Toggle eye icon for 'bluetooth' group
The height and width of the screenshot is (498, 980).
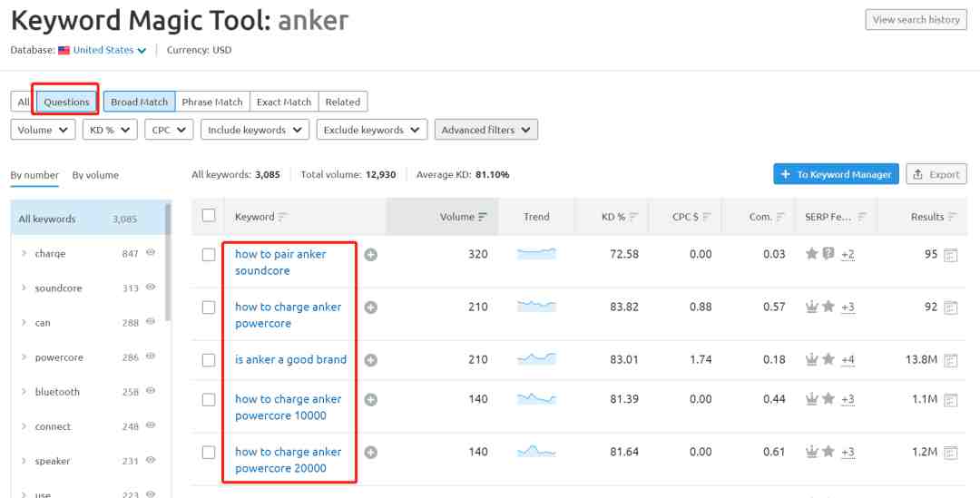point(151,391)
